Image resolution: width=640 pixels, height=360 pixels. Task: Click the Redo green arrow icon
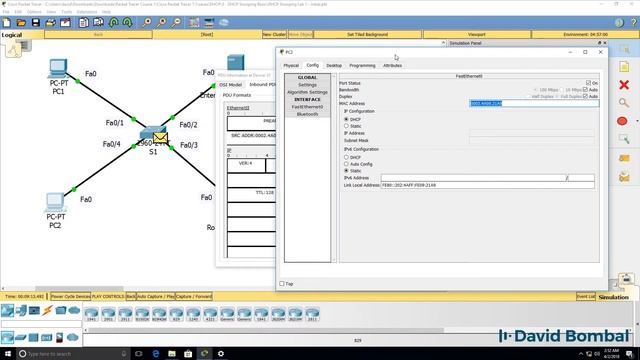point(127,22)
